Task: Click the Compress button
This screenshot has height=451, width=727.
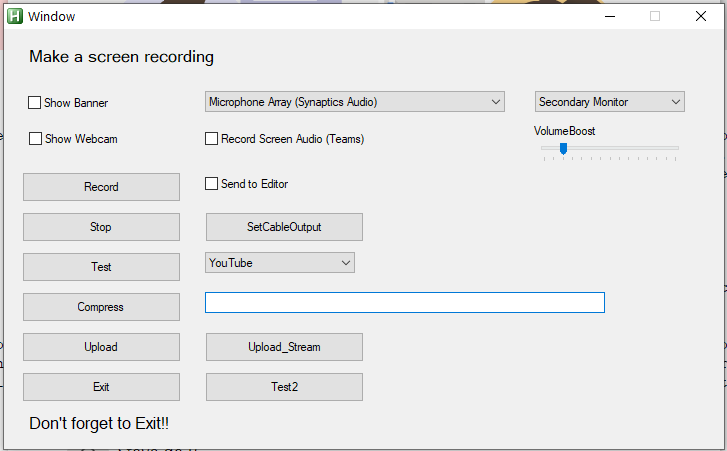Action: [x=101, y=307]
